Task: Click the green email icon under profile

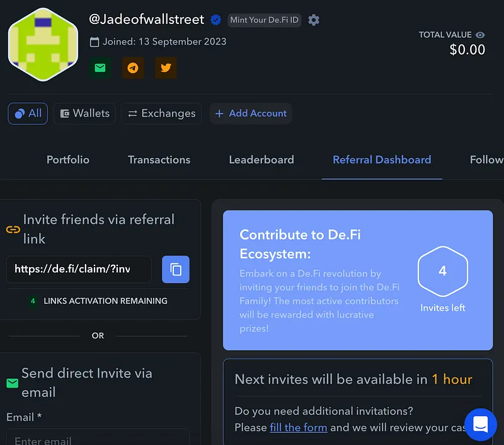Action: click(x=100, y=68)
